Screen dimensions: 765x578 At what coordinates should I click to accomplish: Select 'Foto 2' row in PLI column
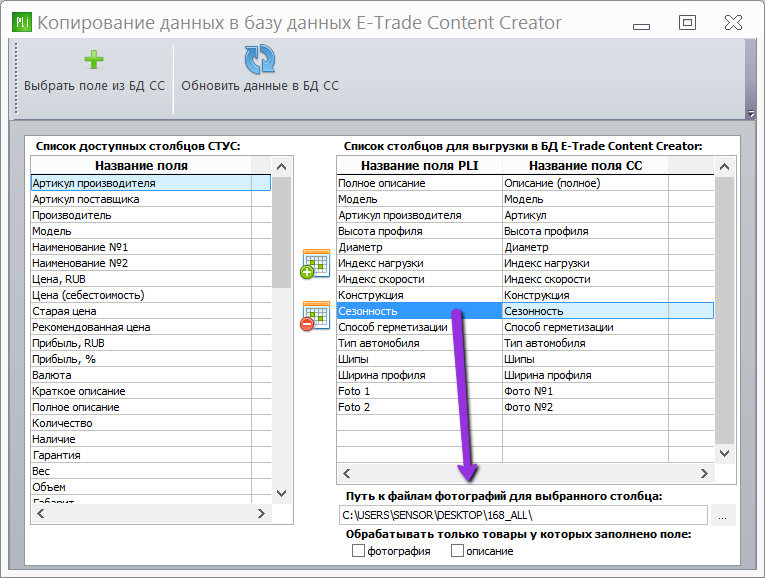[420, 407]
